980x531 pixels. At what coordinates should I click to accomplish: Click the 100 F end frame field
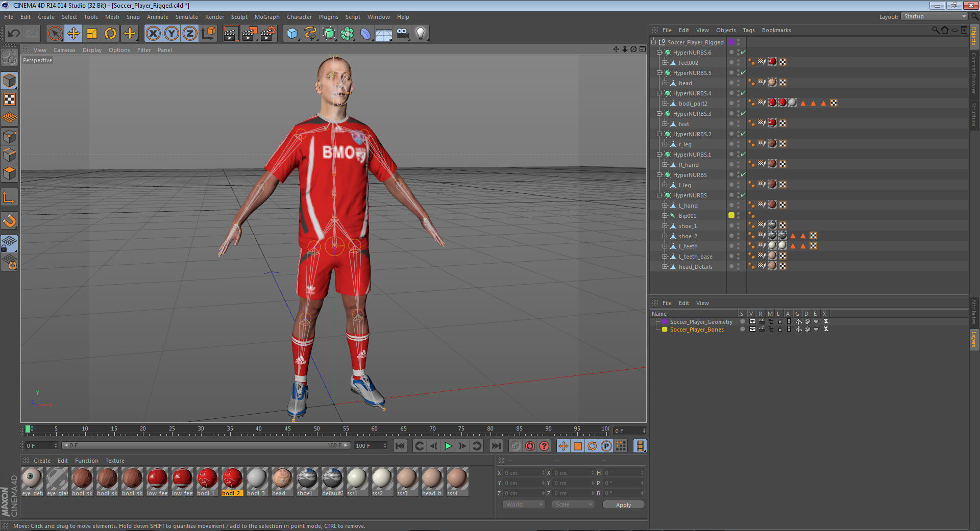(x=371, y=446)
